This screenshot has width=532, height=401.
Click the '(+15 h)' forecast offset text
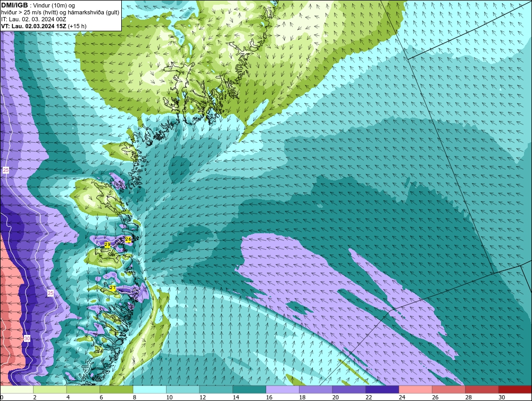point(77,27)
